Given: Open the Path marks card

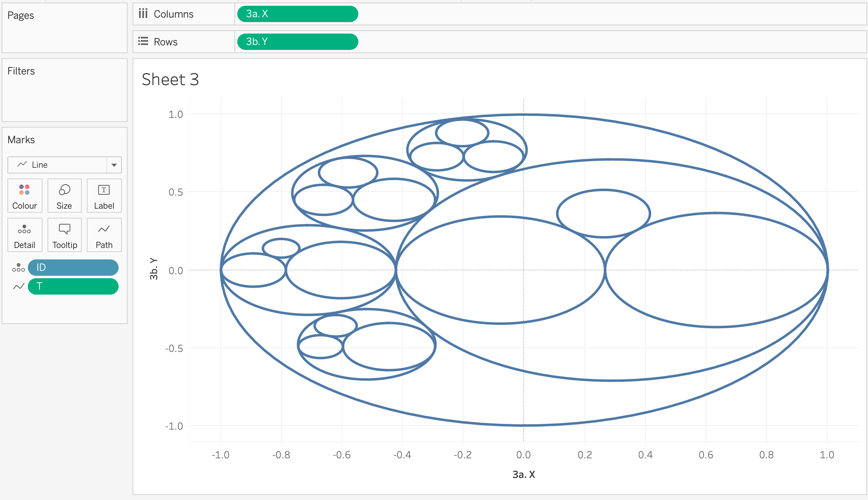Looking at the screenshot, I should (x=104, y=235).
